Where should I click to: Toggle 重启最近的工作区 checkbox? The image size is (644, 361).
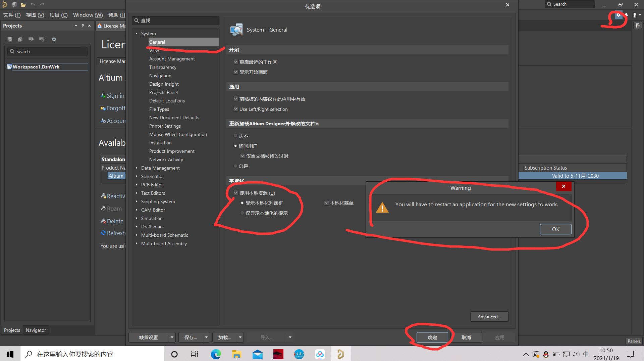[235, 62]
